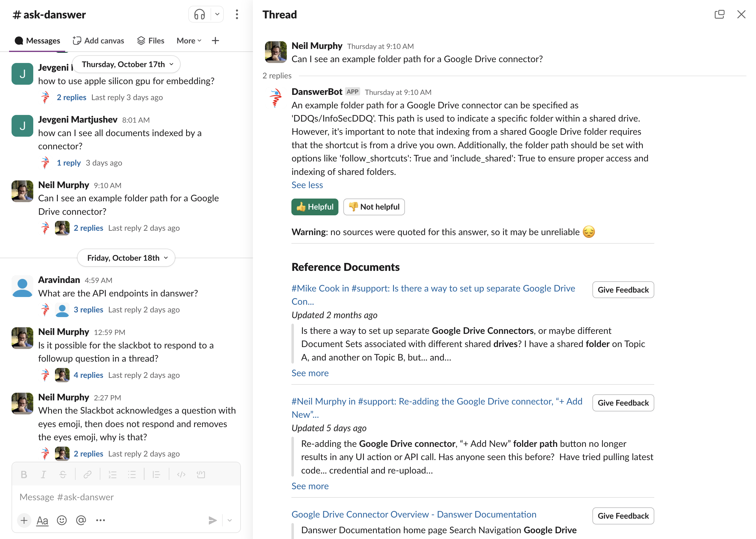Screen dimensions: 756x539
Task: Open Friday, October 18th date dropdown
Action: (x=126, y=258)
